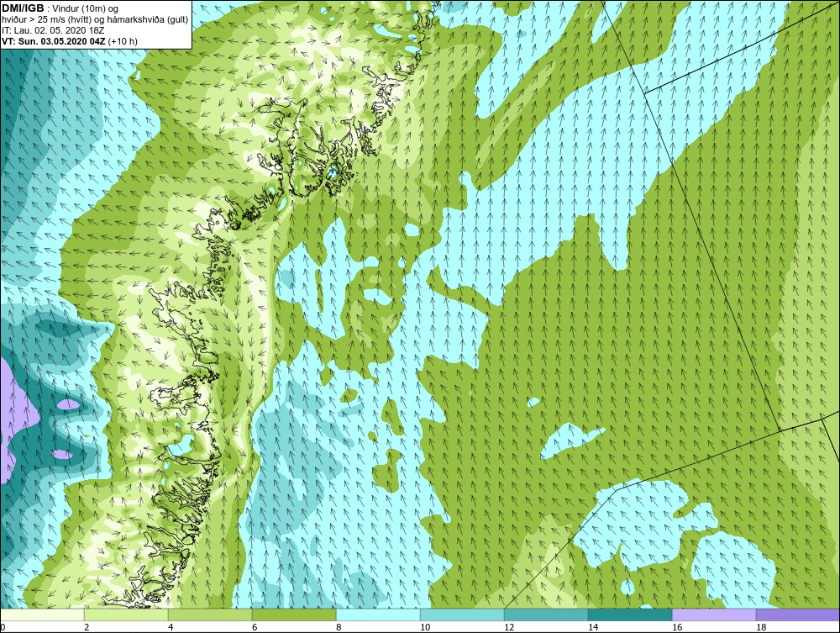Click the DMI/IGB title text
This screenshot has width=840, height=633.
[23, 8]
